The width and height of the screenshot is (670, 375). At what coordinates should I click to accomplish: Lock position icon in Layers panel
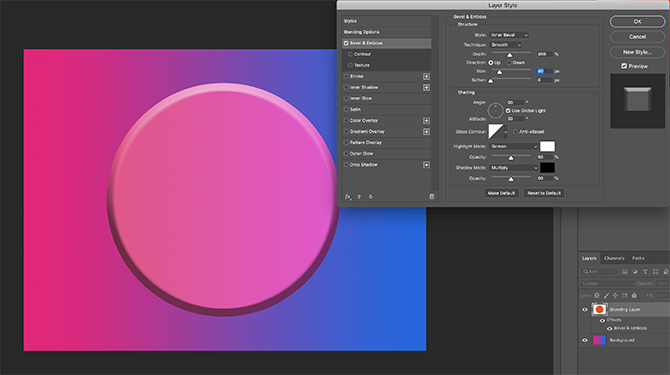coord(615,295)
